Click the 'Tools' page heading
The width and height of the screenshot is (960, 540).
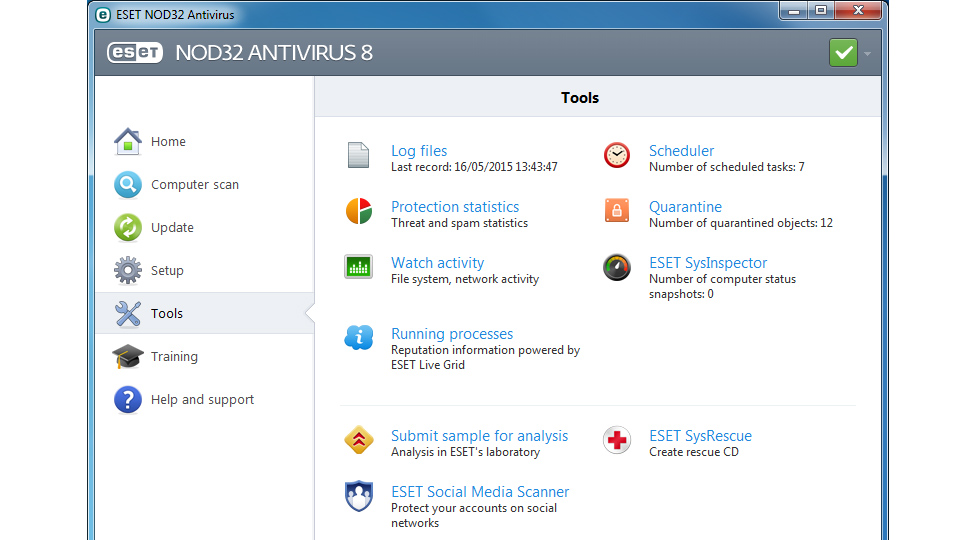tap(580, 98)
